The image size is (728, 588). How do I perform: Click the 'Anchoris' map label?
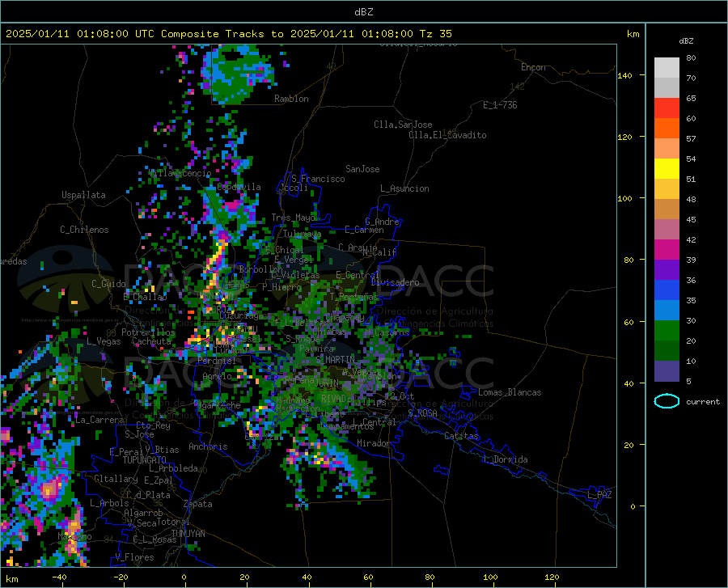(208, 446)
